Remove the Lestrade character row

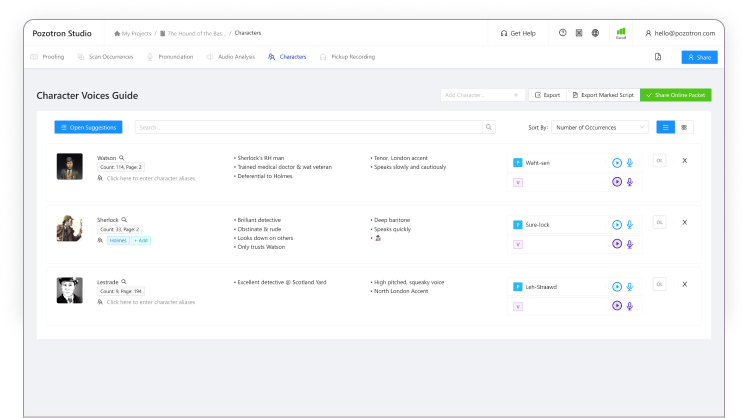[685, 284]
